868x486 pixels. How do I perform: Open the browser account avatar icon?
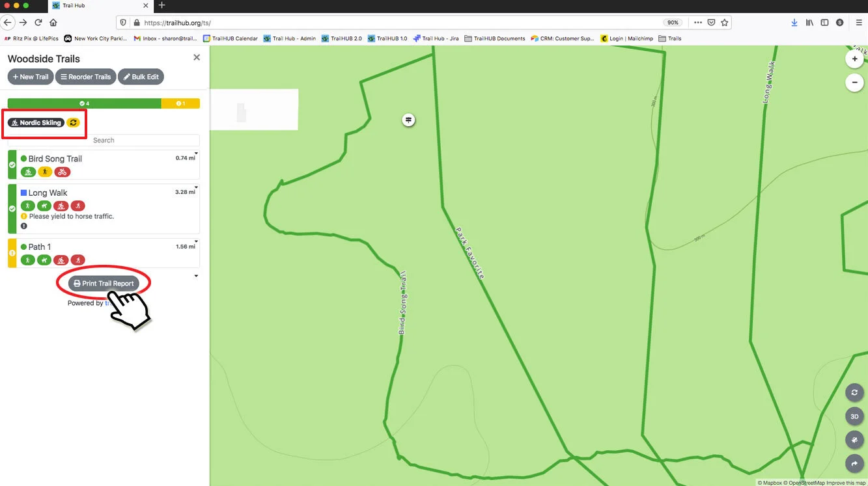[x=840, y=22]
